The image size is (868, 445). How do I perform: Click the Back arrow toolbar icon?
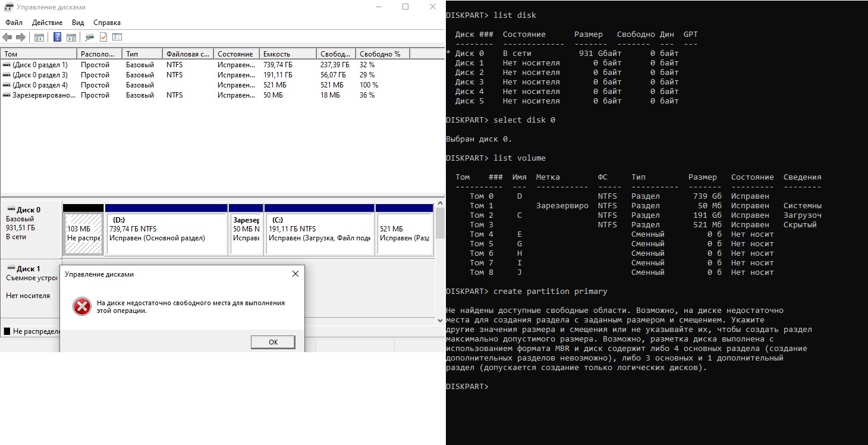pyautogui.click(x=8, y=37)
